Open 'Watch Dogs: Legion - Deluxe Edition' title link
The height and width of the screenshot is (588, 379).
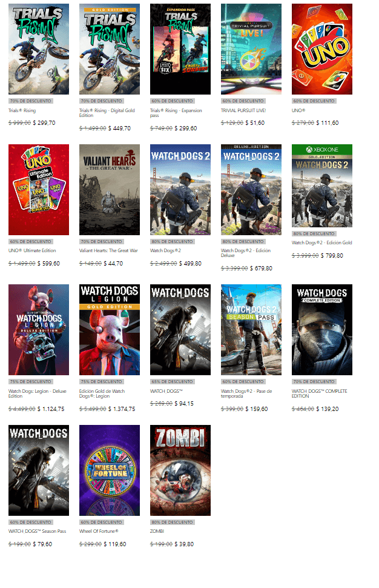coord(38,393)
